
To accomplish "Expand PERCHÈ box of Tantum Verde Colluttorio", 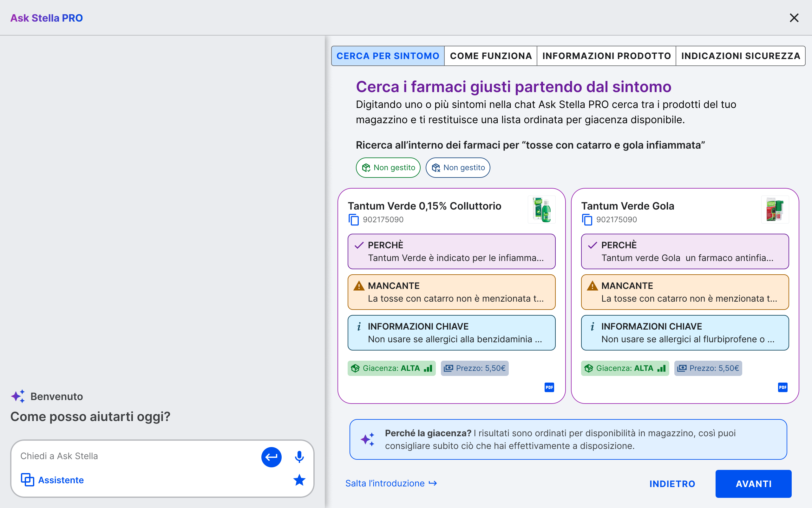I will [x=452, y=252].
